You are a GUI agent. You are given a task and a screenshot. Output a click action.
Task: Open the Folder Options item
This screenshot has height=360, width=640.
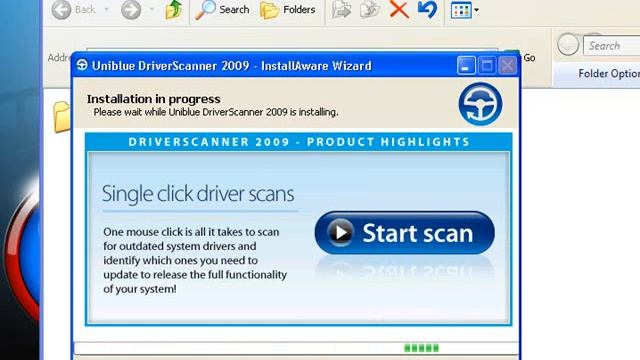click(x=609, y=73)
